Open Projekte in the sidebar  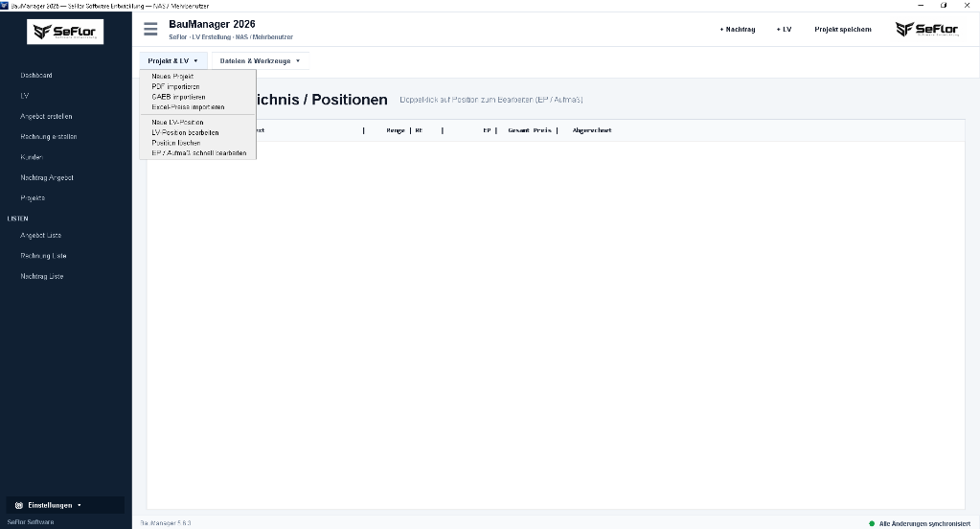(33, 197)
